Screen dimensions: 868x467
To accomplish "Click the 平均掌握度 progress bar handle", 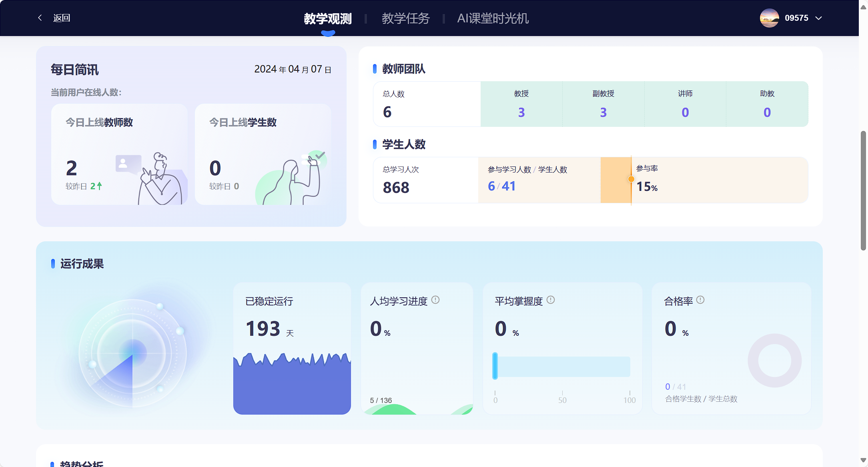I will [495, 366].
